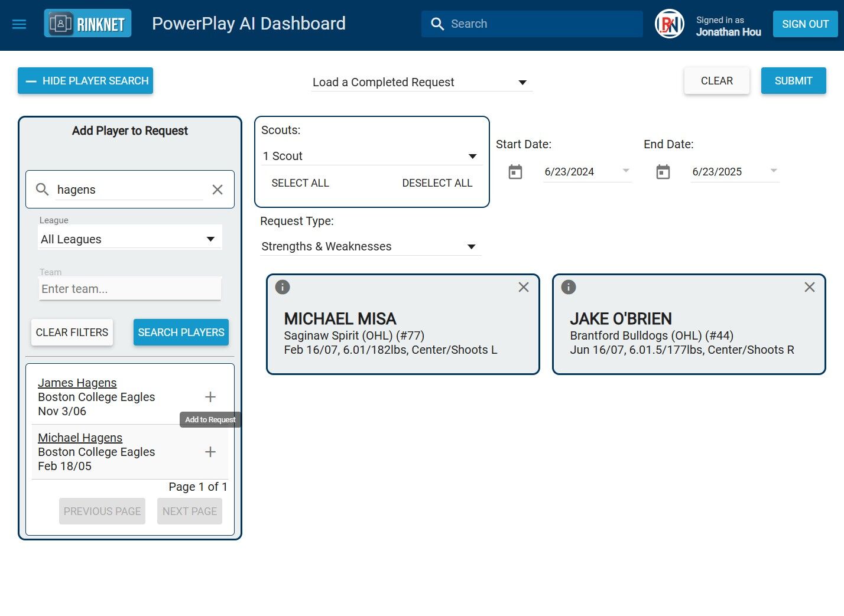This screenshot has width=844, height=616.
Task: Click the RinkNet logo
Action: point(87,24)
